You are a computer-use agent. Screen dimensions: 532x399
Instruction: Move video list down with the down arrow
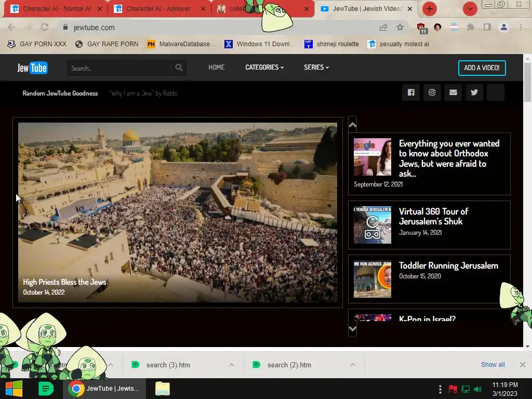353,329
